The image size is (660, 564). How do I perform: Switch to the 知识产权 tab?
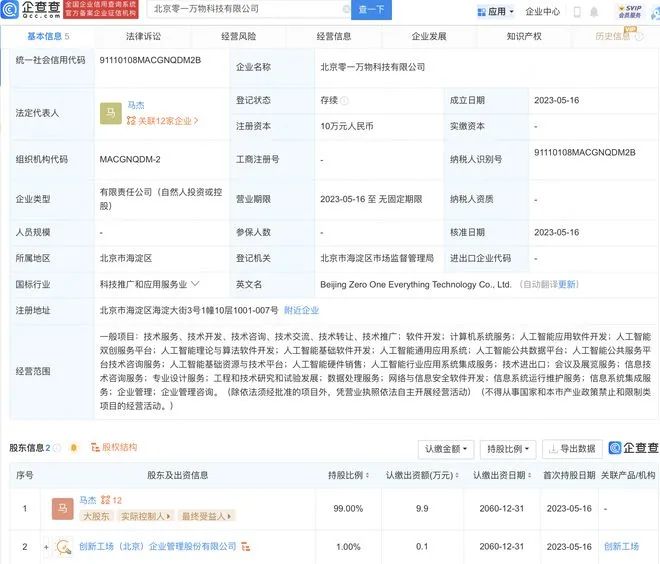click(x=524, y=36)
